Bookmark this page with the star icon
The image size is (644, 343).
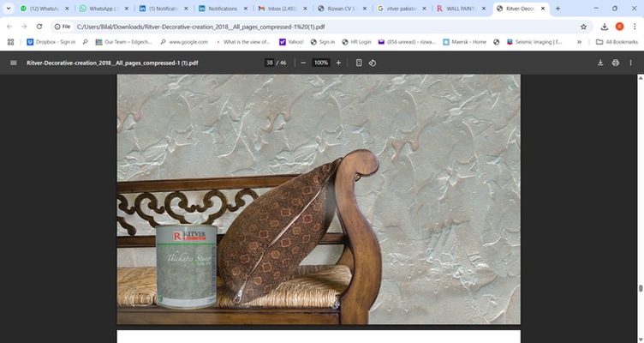pos(583,27)
